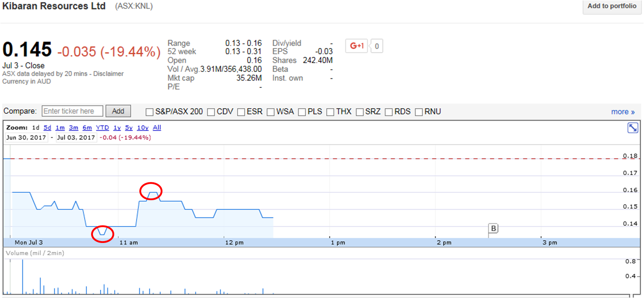
Task: Edit the Jun 30, 2017 start date
Action: [x=26, y=137]
